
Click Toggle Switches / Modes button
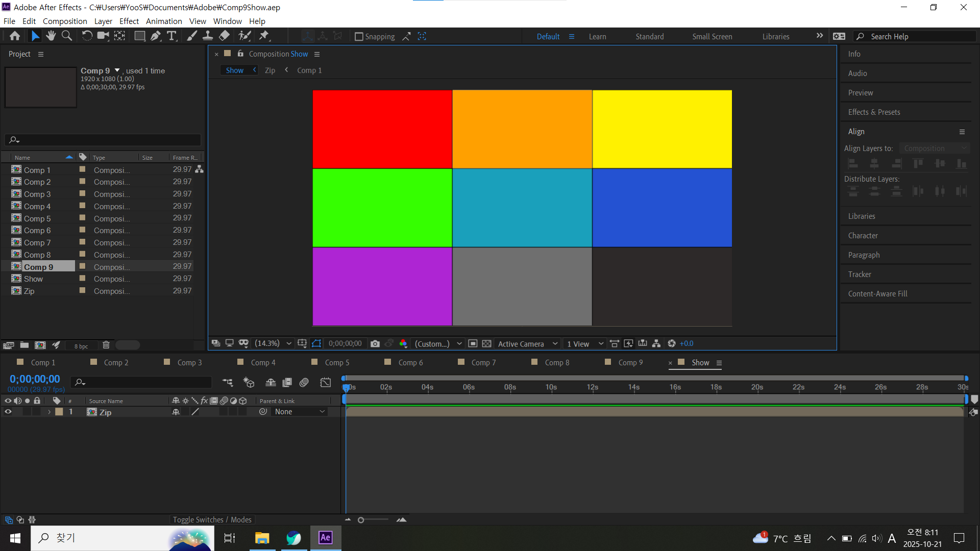(x=212, y=520)
